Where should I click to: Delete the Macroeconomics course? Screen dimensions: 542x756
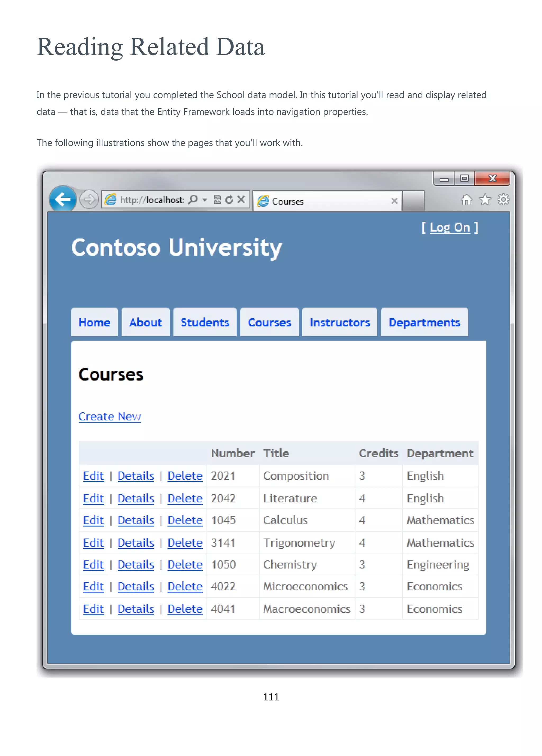[x=185, y=609]
